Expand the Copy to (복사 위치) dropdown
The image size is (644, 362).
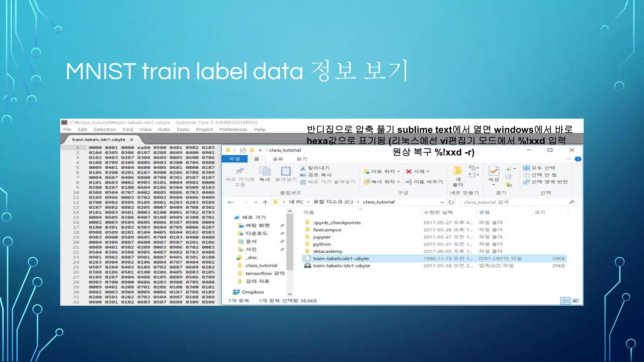398,182
